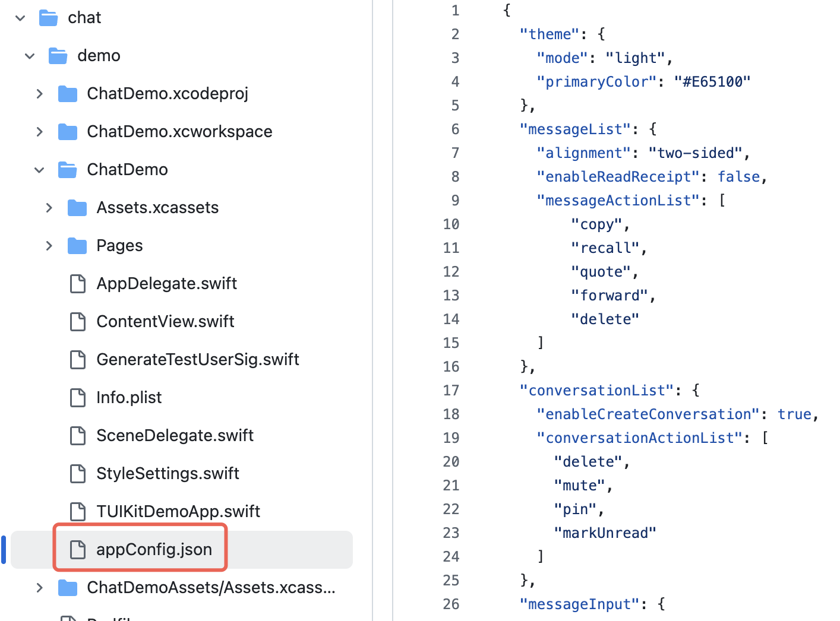This screenshot has height=621, width=840.
Task: Open SceneDelegate.swift in the file tree
Action: pyautogui.click(x=175, y=436)
